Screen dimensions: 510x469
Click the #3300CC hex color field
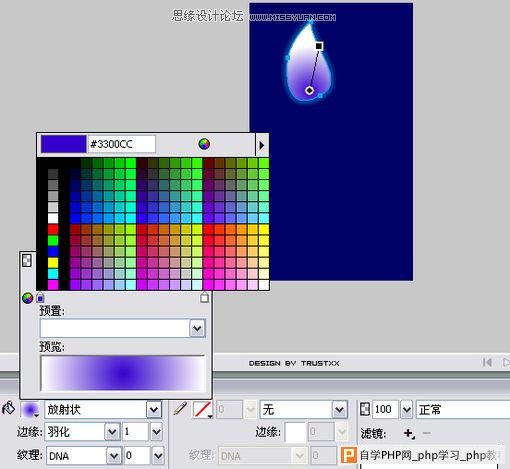pos(121,144)
